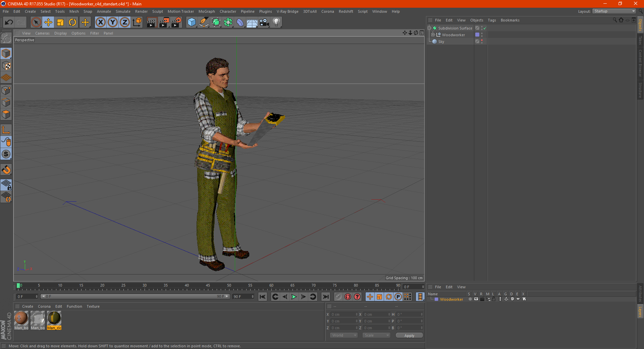
Task: Click the Record Active Objects button
Action: click(x=338, y=297)
